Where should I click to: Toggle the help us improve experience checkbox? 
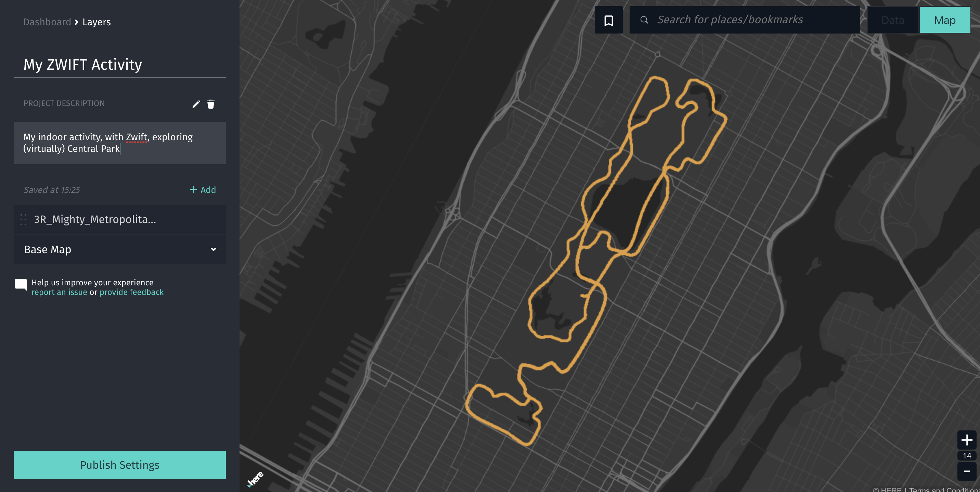[x=21, y=284]
